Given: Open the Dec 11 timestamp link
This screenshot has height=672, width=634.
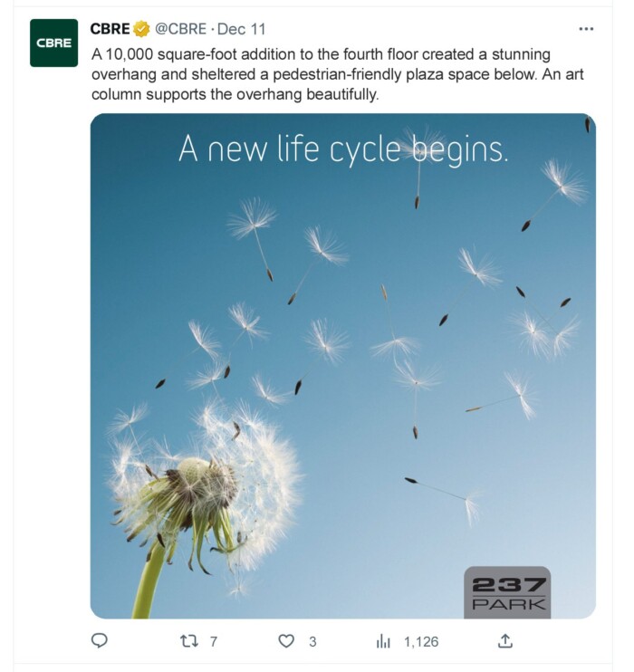Looking at the screenshot, I should click(240, 29).
